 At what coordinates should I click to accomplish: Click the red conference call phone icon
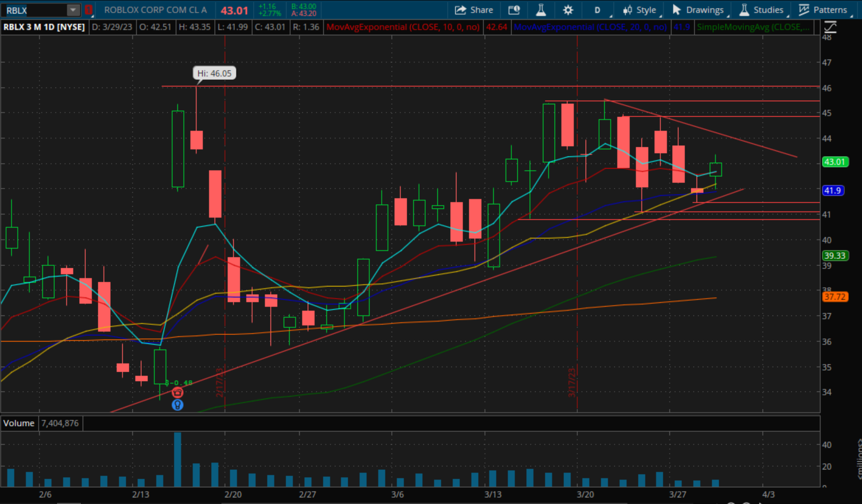pos(177,393)
